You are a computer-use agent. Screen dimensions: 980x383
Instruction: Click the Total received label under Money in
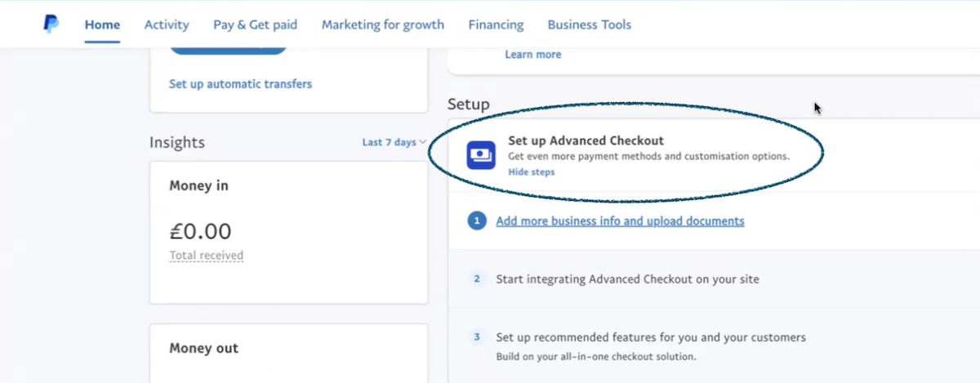tap(206, 256)
